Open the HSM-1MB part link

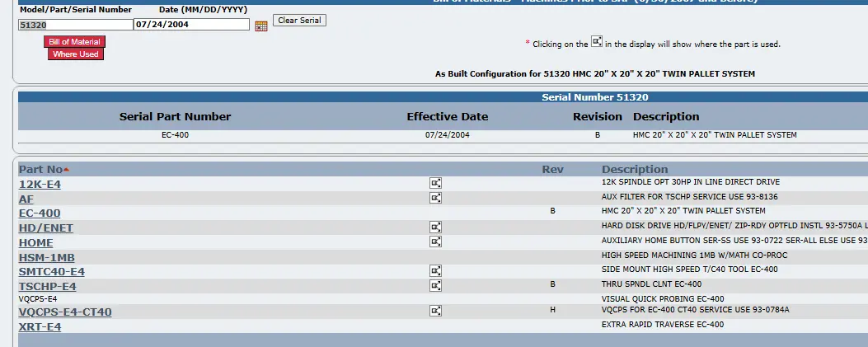(x=46, y=257)
